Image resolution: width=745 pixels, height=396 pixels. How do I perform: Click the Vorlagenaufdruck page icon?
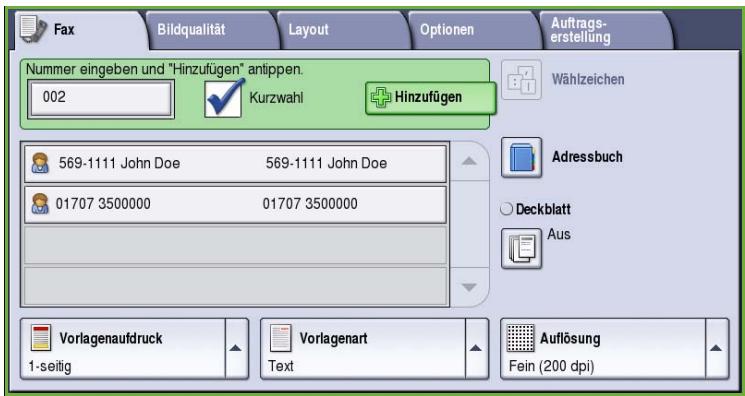40,338
